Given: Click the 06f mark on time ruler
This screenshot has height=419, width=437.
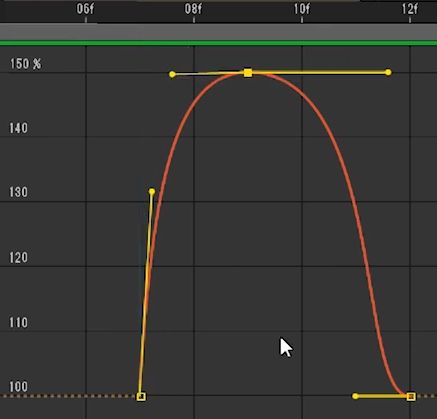Looking at the screenshot, I should 85,9.
